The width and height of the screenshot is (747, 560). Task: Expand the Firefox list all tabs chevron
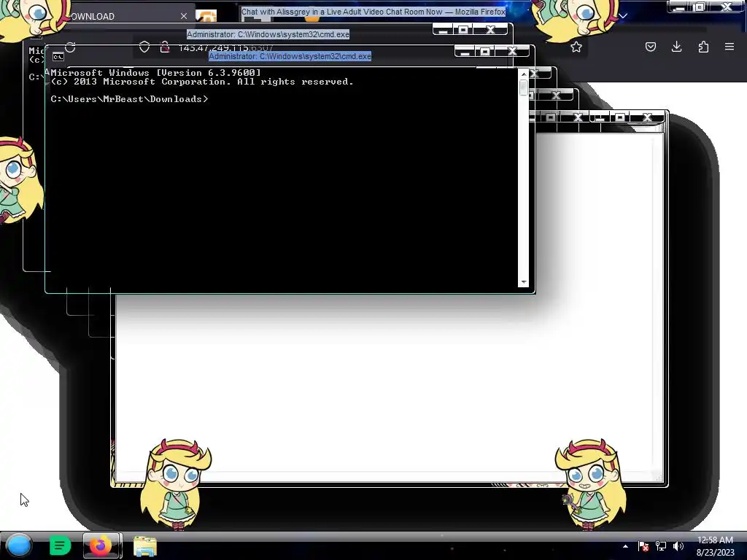coord(623,16)
